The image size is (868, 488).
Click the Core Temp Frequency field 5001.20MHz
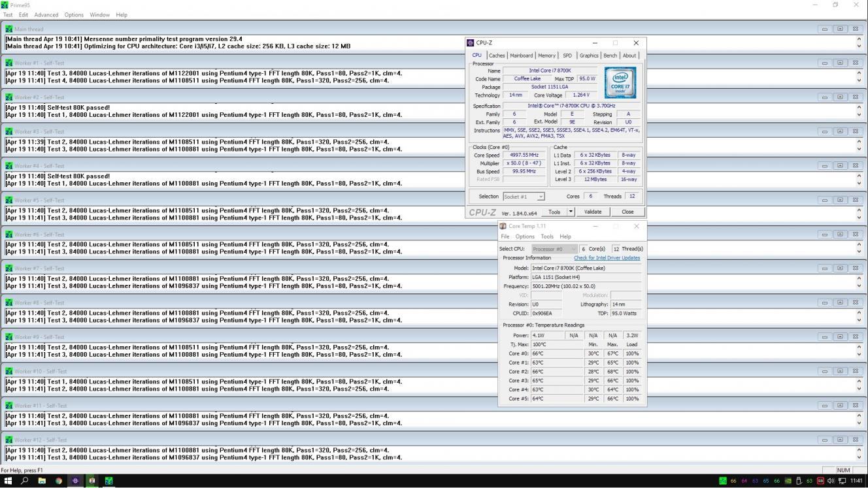point(586,286)
